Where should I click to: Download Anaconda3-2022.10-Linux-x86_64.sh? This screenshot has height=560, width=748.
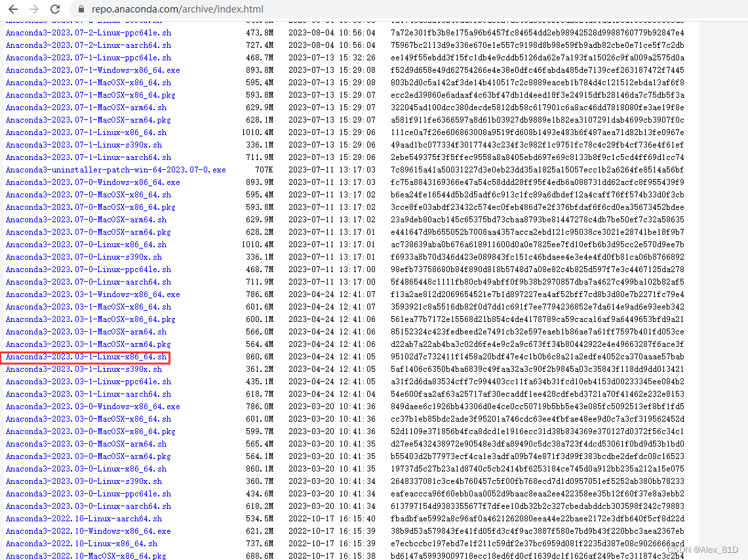(81, 544)
